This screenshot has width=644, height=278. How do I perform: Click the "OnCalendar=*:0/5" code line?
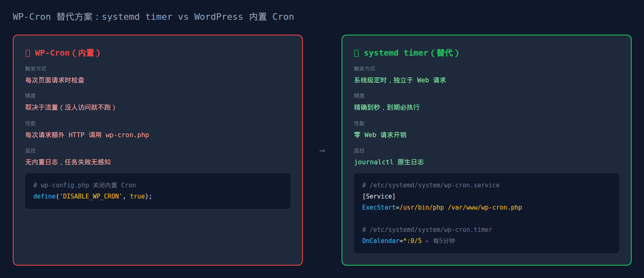point(392,241)
